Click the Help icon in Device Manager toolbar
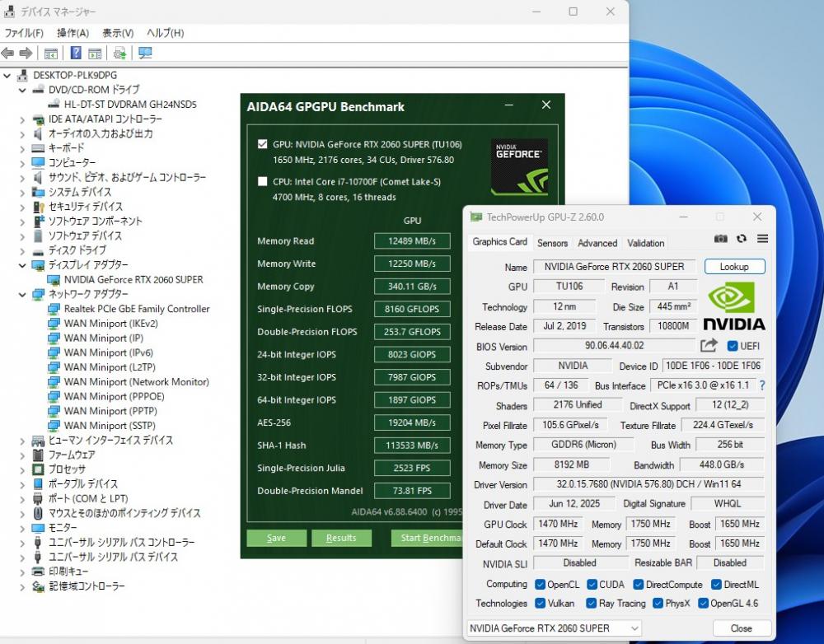This screenshot has width=824, height=644. [76, 53]
